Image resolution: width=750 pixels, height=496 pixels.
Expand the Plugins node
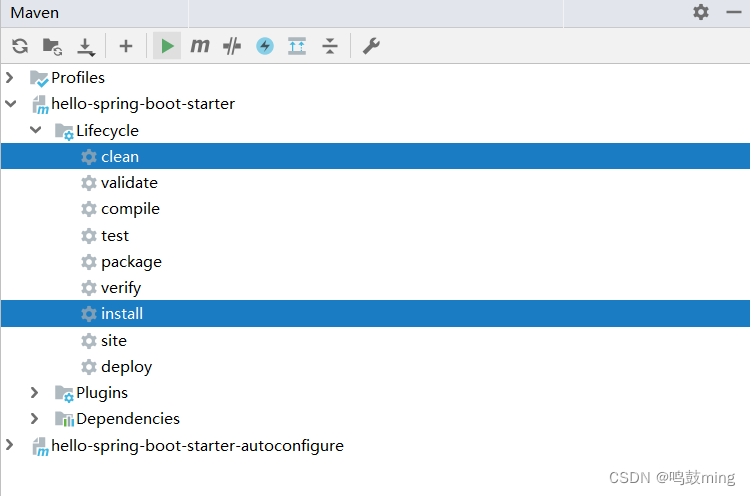tap(35, 392)
